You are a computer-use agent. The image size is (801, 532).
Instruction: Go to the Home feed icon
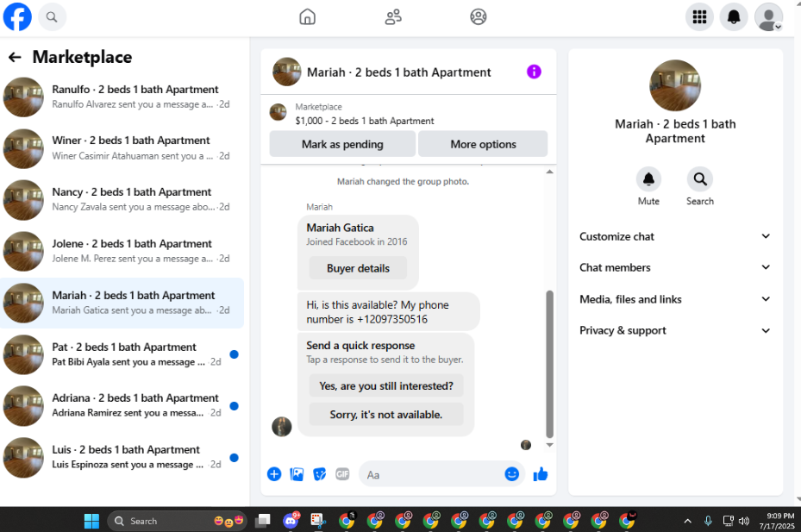307,17
